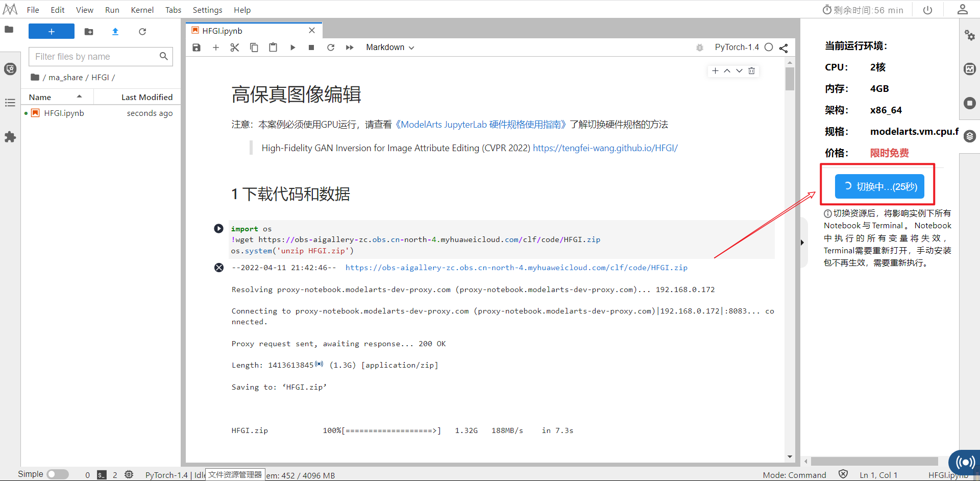Viewport: 980px width, 481px height.
Task: Clear output with the circled X icon
Action: click(x=219, y=268)
